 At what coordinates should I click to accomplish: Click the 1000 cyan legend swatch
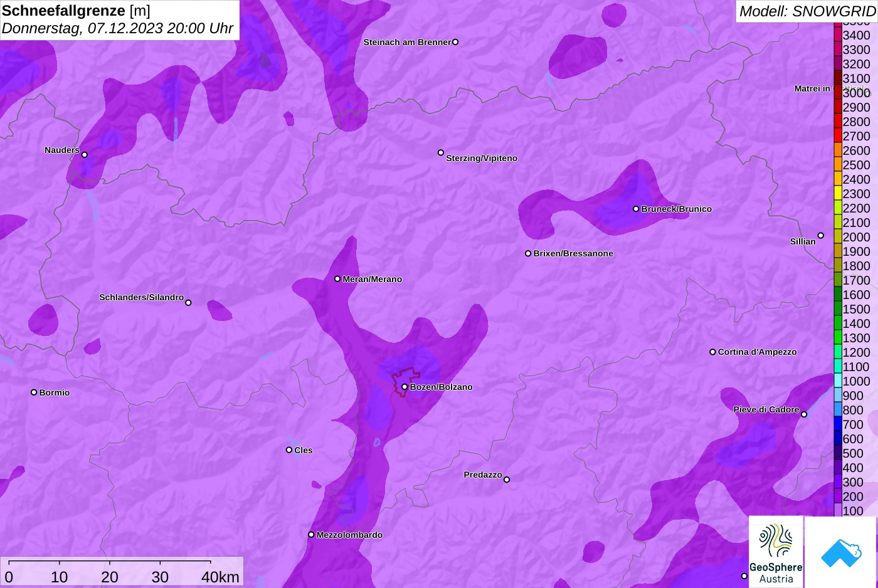click(x=838, y=381)
